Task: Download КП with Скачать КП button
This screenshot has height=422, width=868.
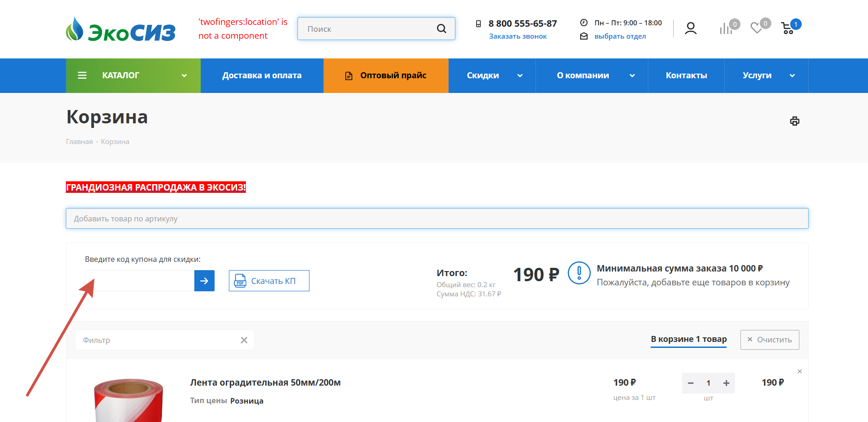Action: coord(269,281)
